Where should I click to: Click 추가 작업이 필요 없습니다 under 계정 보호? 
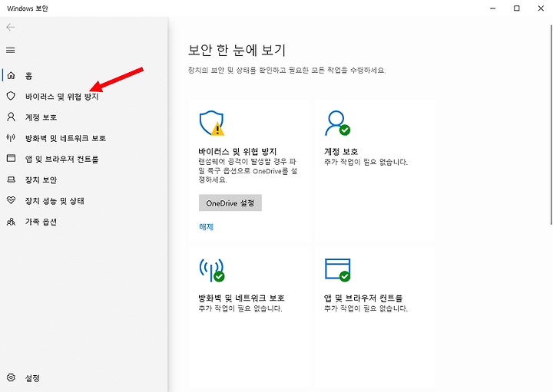coord(366,162)
